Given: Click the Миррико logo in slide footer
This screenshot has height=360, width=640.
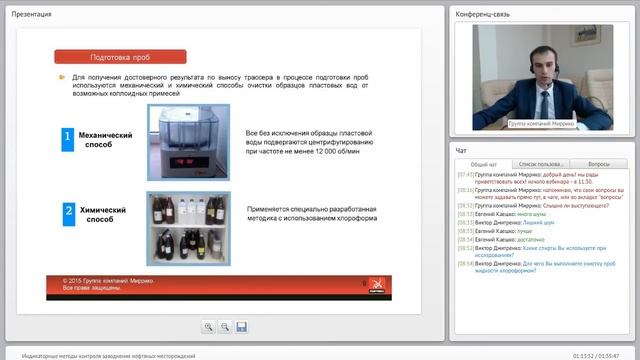Looking at the screenshot, I should [x=377, y=285].
